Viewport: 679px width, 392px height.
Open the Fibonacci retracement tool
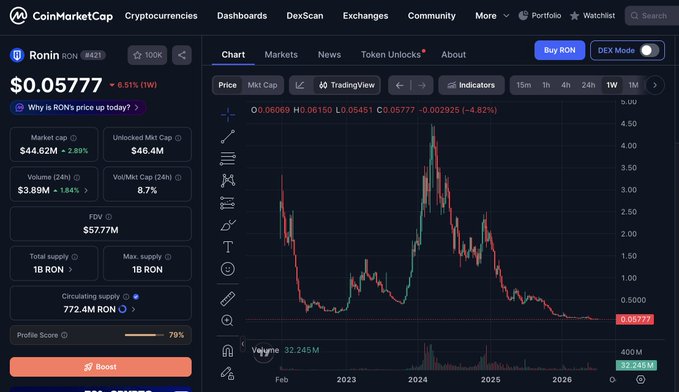[x=228, y=159]
